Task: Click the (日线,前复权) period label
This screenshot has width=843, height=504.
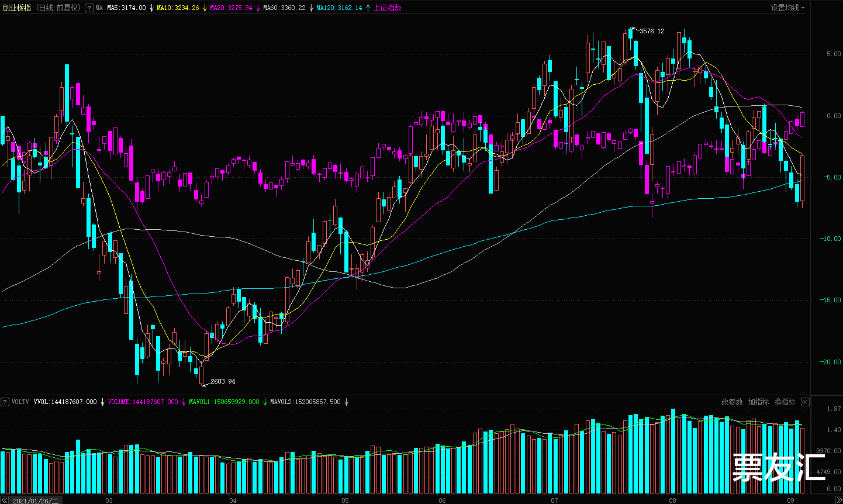Action: pyautogui.click(x=58, y=8)
